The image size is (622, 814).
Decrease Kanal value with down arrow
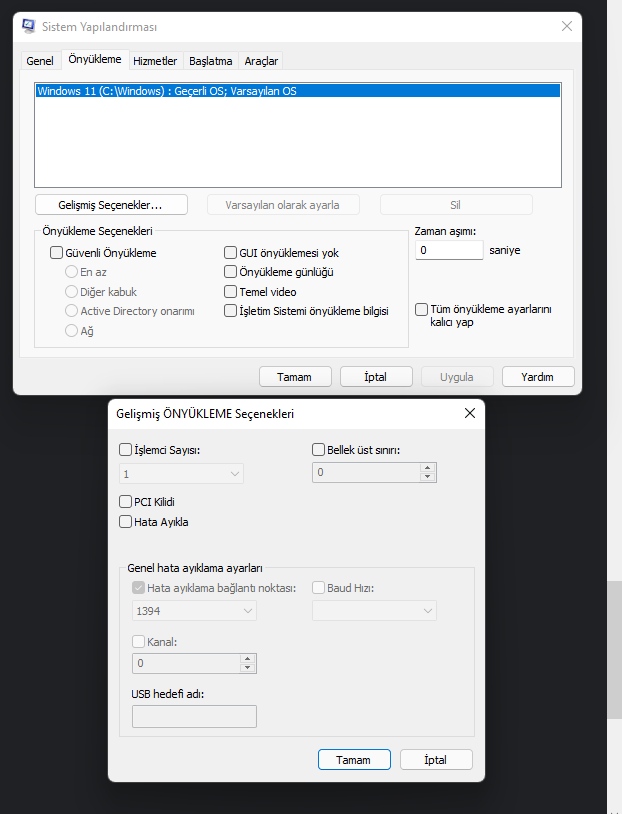click(248, 668)
